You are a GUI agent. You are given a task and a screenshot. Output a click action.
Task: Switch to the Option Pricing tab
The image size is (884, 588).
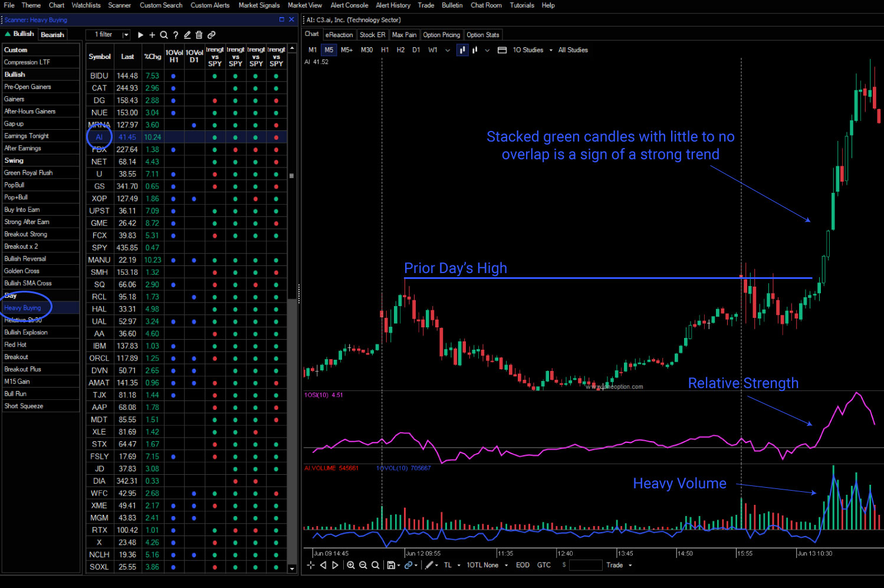[441, 34]
